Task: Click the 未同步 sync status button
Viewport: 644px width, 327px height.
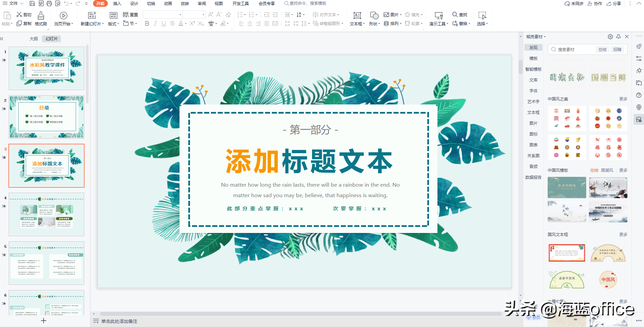Action: [574, 3]
